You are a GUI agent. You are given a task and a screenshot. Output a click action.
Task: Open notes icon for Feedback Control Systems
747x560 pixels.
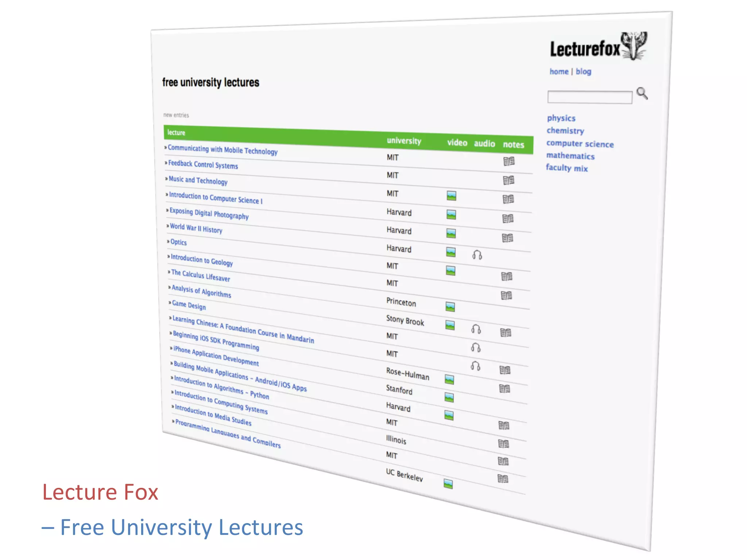(x=508, y=180)
